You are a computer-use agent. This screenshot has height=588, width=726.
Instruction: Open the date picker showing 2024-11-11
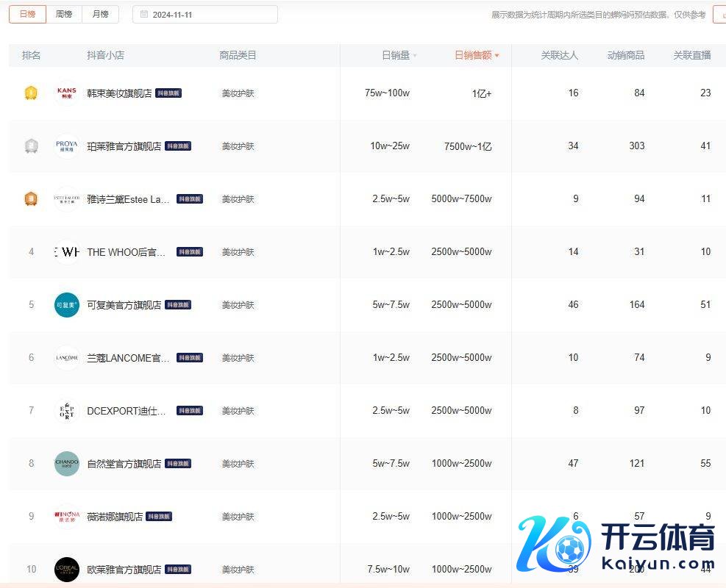[205, 15]
